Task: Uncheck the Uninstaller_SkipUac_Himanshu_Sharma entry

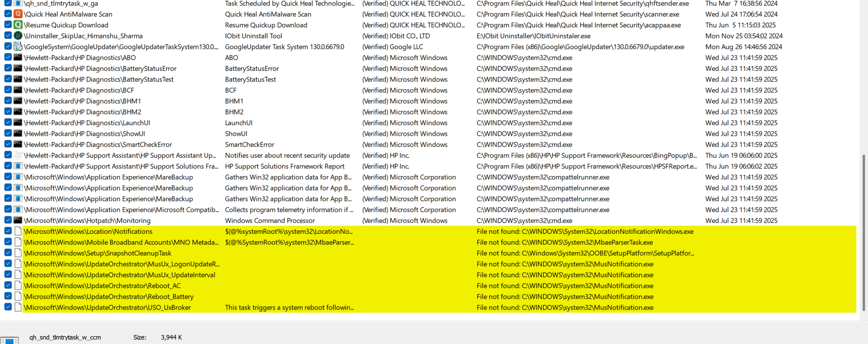Action: (8, 35)
